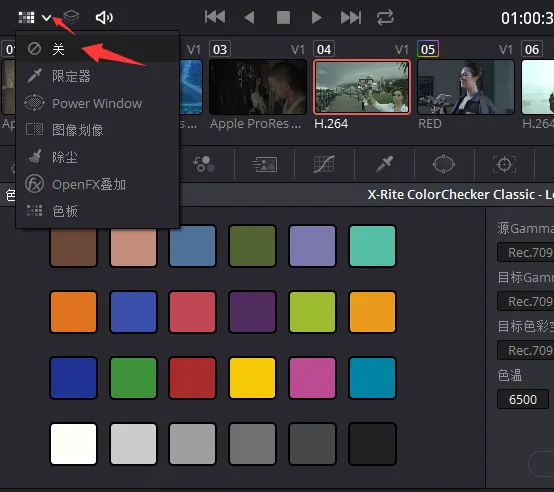Open the tracker palette icon
Image resolution: width=554 pixels, height=492 pixels.
504,164
